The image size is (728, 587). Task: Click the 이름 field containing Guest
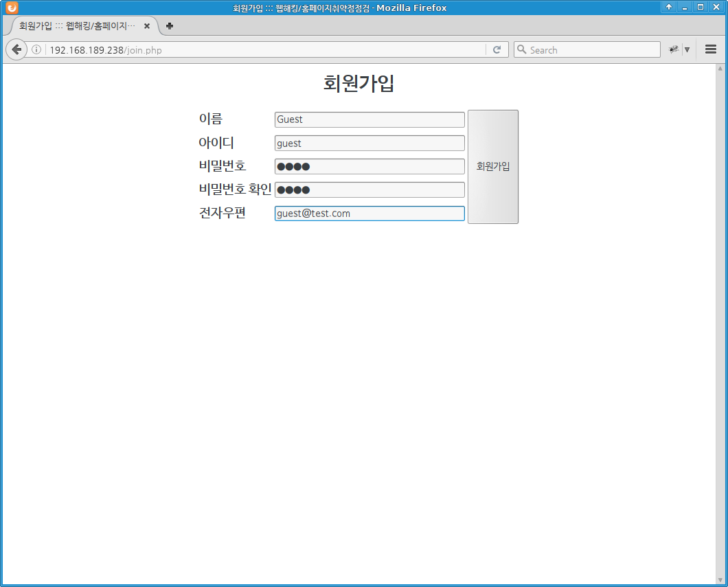coord(369,119)
